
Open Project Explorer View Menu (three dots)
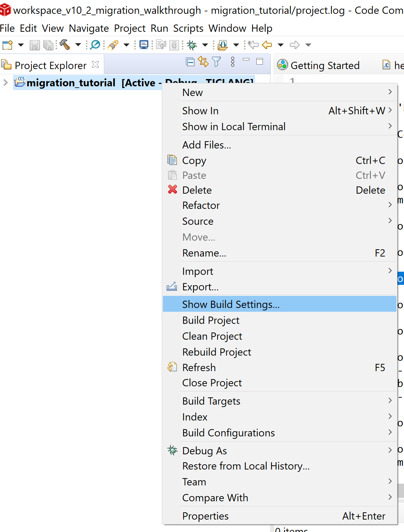tap(233, 62)
